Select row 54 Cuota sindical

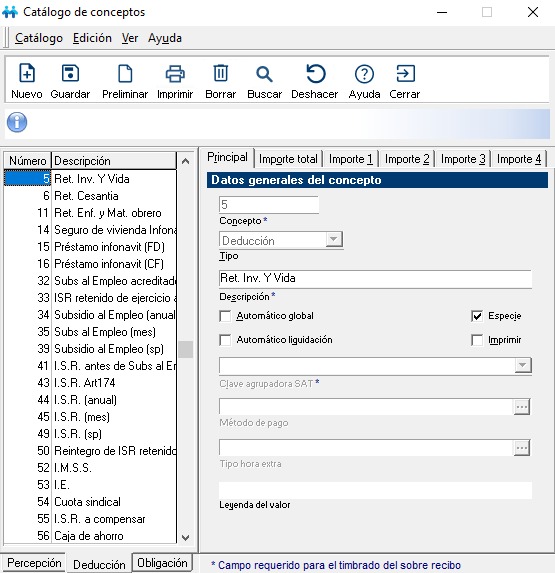pos(90,502)
